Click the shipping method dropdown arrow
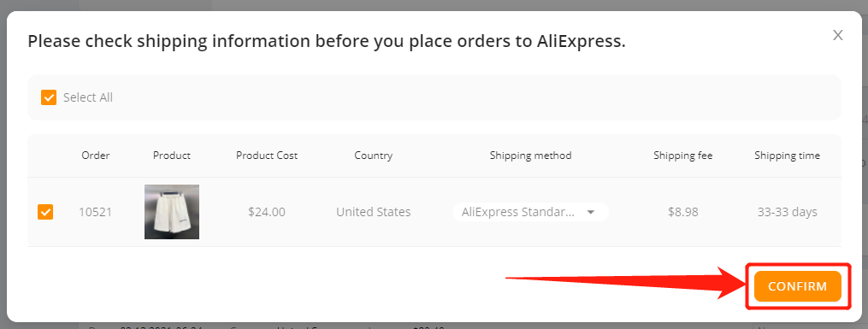This screenshot has height=329, width=868. tap(591, 212)
